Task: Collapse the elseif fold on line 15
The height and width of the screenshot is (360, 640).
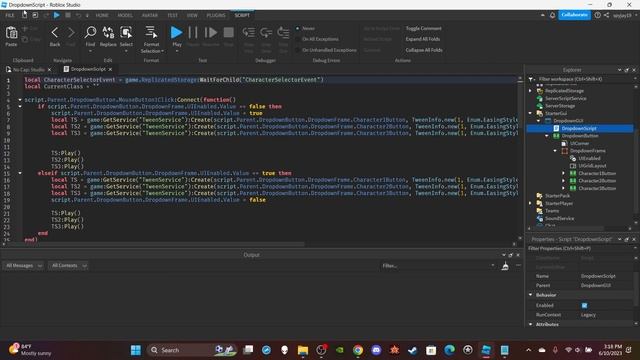Action: (20, 173)
